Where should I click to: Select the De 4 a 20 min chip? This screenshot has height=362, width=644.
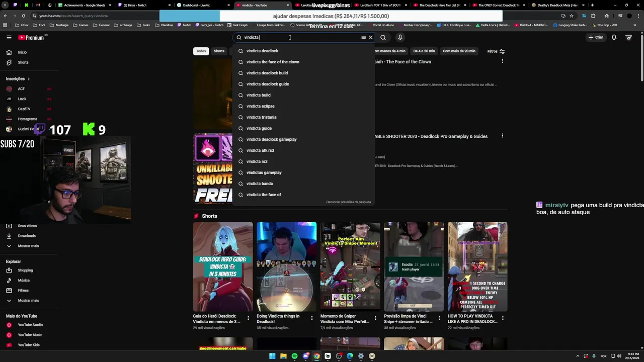pos(424,51)
